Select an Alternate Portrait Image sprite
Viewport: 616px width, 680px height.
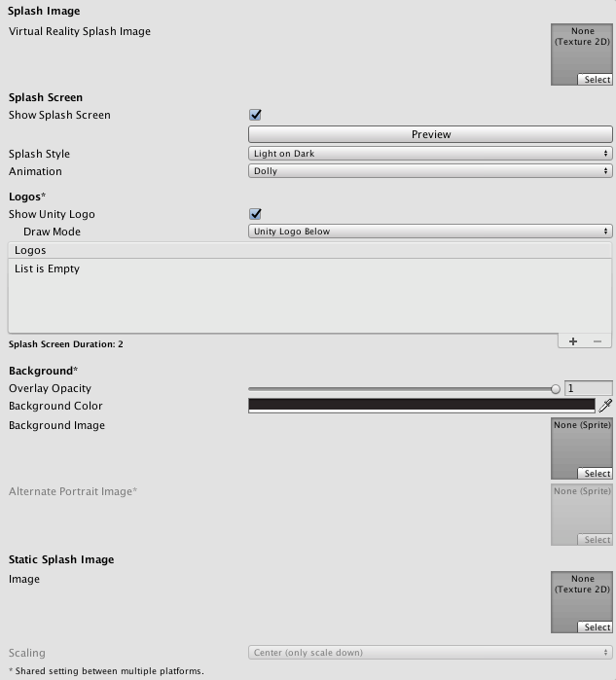tap(595, 540)
